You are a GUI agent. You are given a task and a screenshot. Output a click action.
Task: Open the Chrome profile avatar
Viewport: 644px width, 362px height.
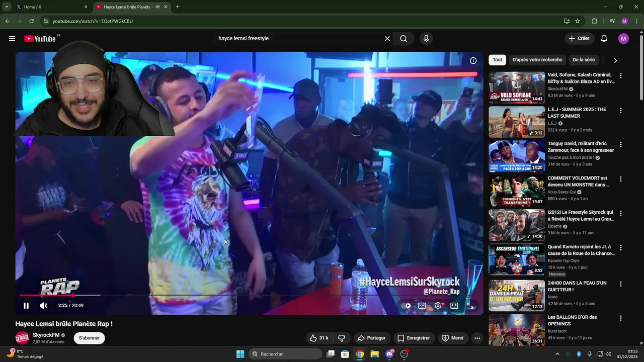[624, 21]
